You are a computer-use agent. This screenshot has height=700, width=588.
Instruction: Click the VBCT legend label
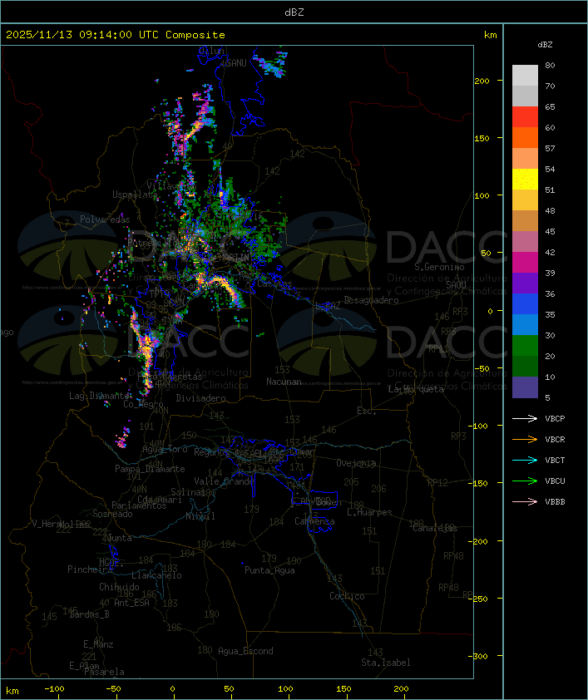tap(555, 461)
